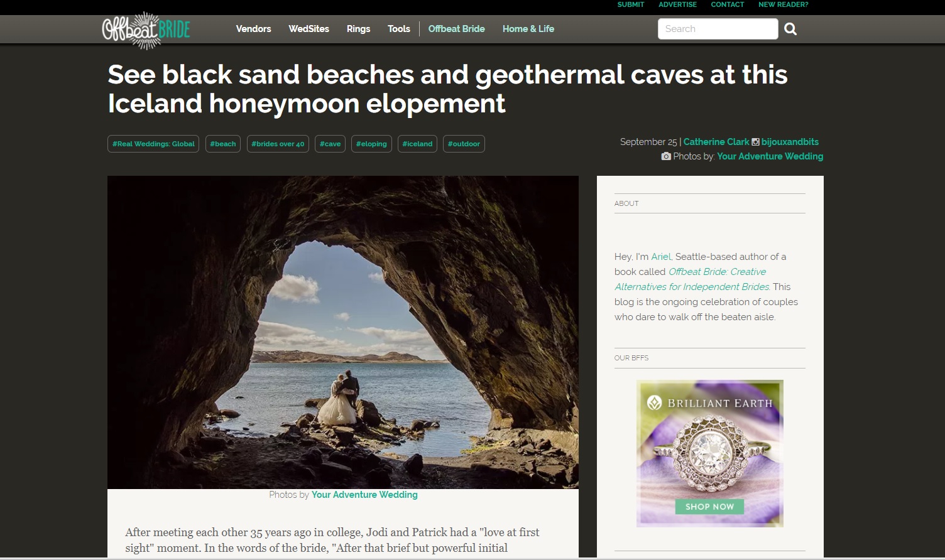
Task: Open the Tools menu
Action: click(x=398, y=29)
